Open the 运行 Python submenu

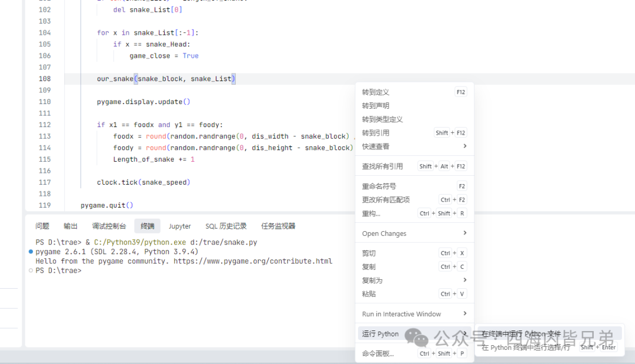[x=415, y=333]
